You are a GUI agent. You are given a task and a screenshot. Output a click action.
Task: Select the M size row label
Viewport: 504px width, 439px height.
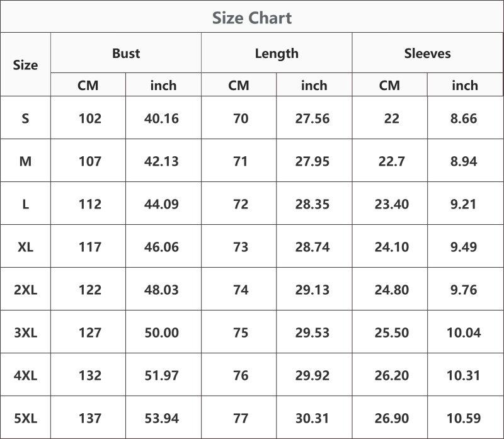coord(25,161)
